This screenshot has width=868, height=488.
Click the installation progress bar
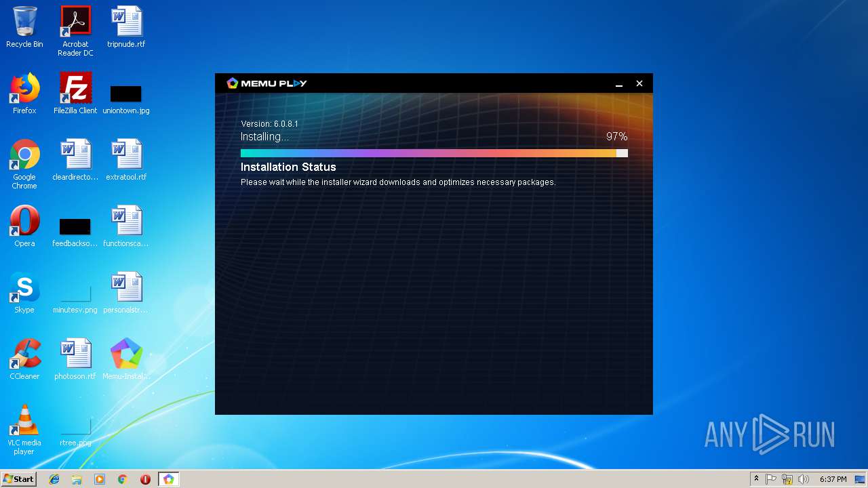click(434, 153)
